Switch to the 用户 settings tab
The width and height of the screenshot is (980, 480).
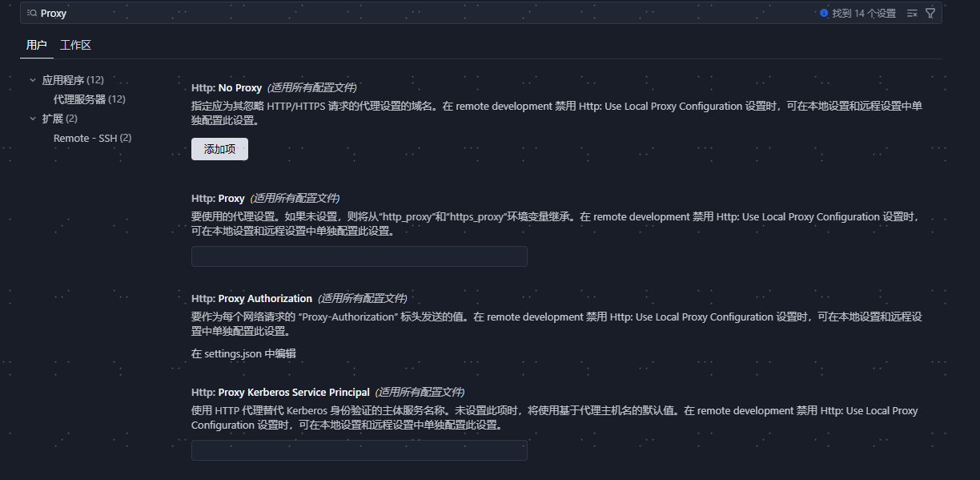(37, 45)
